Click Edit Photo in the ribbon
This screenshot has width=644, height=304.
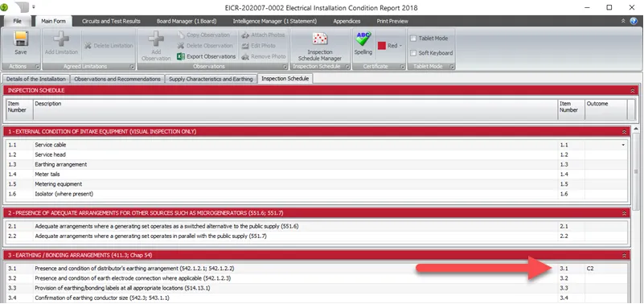click(x=258, y=46)
